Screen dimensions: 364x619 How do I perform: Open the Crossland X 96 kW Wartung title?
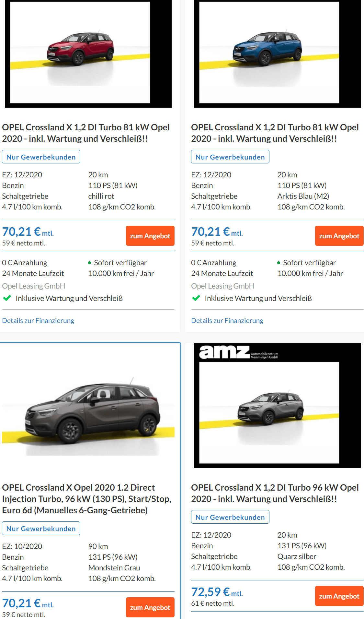pyautogui.click(x=275, y=493)
